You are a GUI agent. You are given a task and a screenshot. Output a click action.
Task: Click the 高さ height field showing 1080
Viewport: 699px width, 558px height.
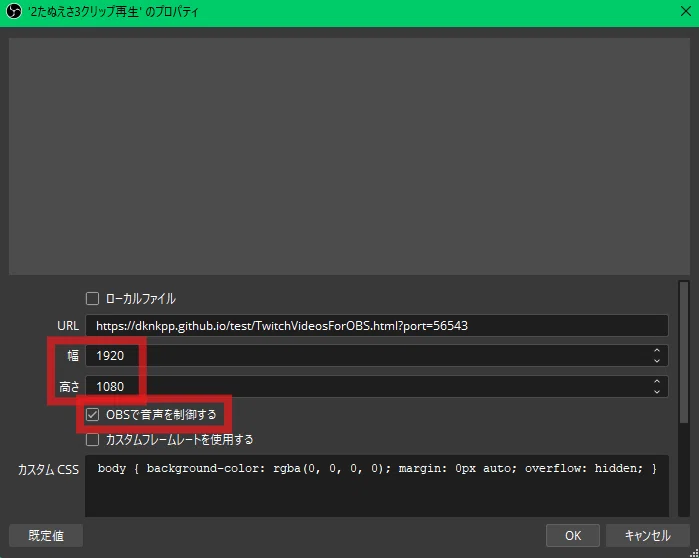click(x=377, y=386)
